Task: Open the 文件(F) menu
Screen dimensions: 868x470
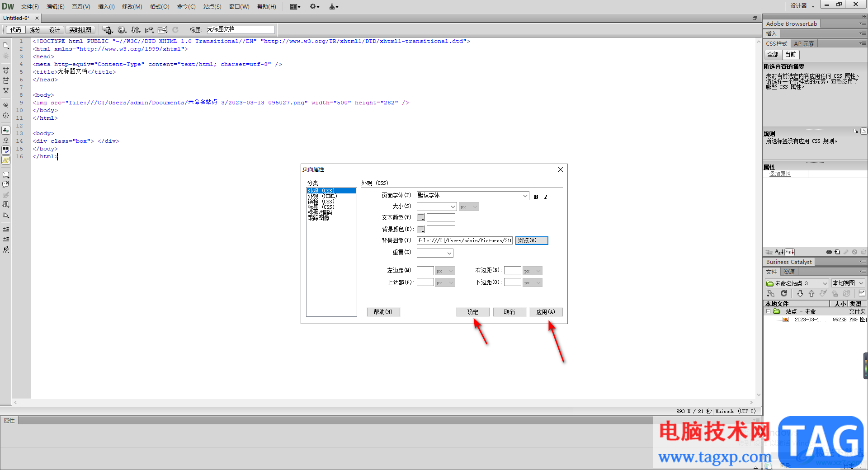Action: click(x=30, y=6)
